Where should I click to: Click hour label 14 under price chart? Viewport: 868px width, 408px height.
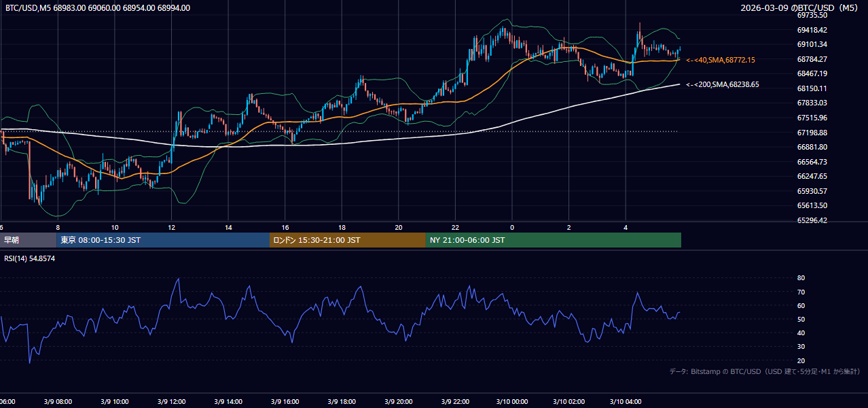[x=228, y=227]
